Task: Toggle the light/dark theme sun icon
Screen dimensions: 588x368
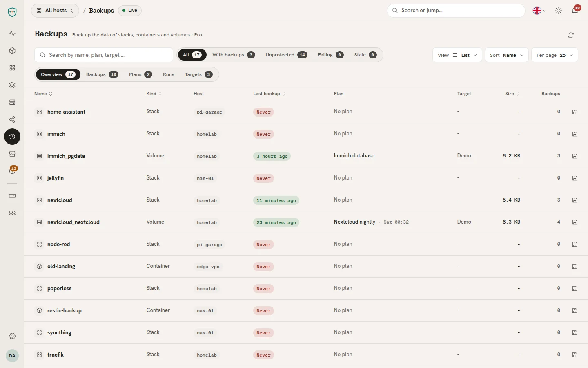Action: (559, 11)
